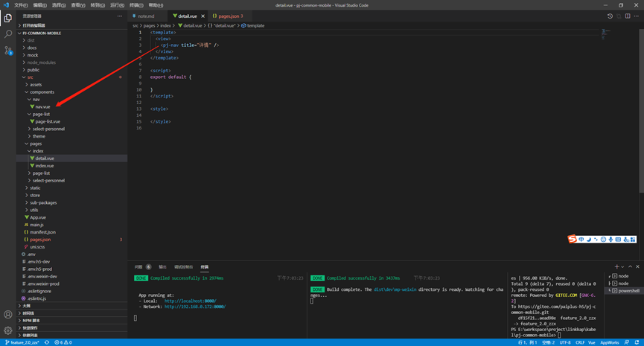Close the terminal panel
The width and height of the screenshot is (644, 346).
637,267
